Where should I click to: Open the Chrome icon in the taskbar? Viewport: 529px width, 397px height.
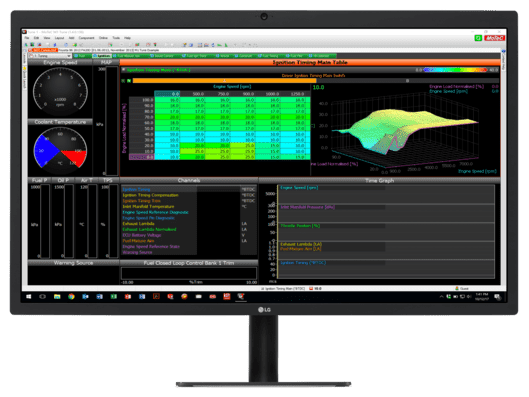71,296
